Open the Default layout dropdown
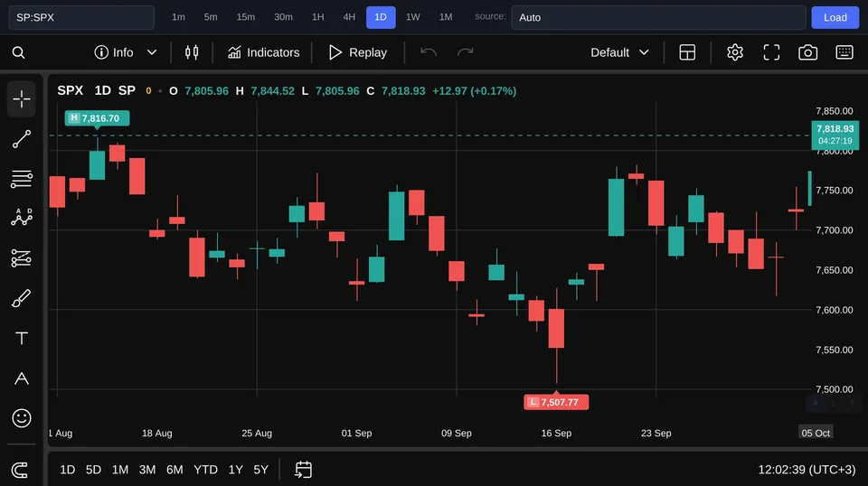Screen dimensions: 868x486 (619, 52)
